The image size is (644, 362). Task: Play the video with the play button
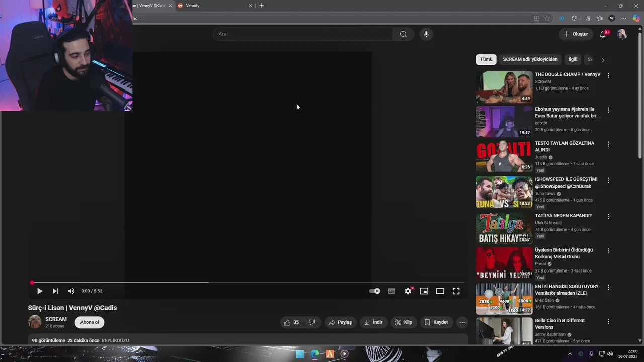pyautogui.click(x=40, y=291)
